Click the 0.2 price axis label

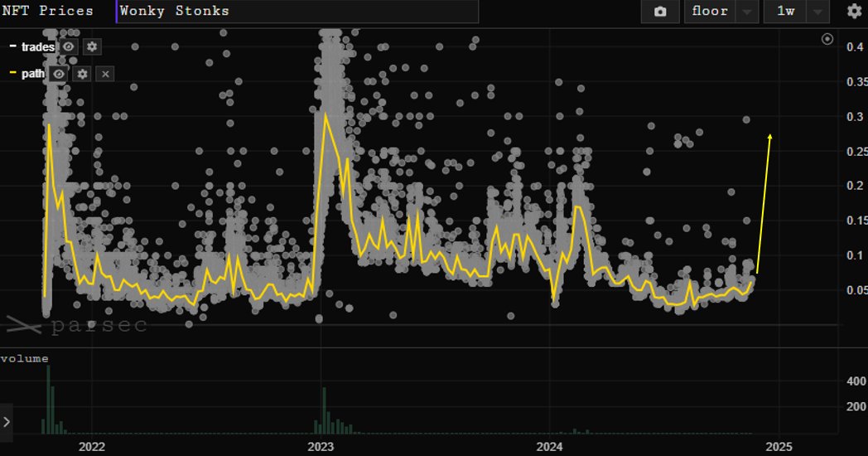855,186
